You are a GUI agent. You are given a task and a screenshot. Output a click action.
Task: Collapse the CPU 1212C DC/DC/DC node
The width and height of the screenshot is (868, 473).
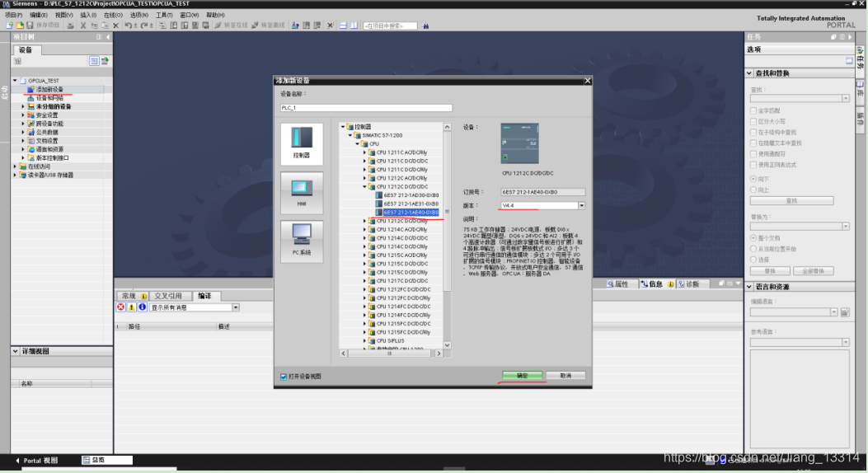364,187
